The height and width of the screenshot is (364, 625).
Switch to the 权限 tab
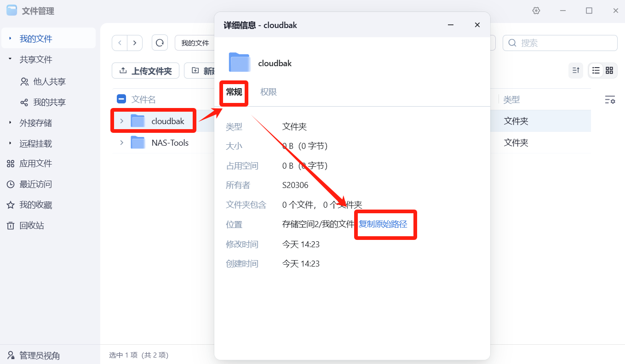[269, 92]
